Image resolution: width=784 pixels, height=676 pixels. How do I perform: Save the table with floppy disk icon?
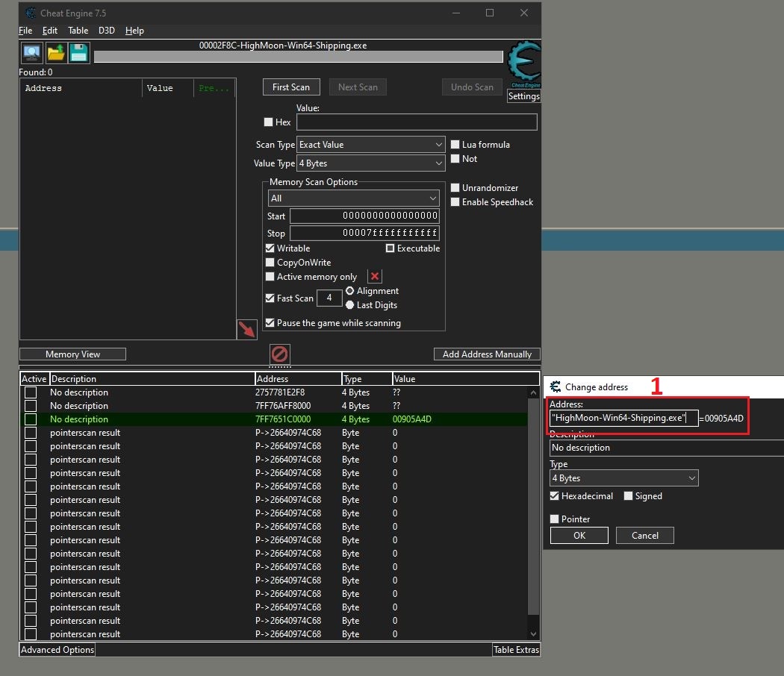click(78, 53)
